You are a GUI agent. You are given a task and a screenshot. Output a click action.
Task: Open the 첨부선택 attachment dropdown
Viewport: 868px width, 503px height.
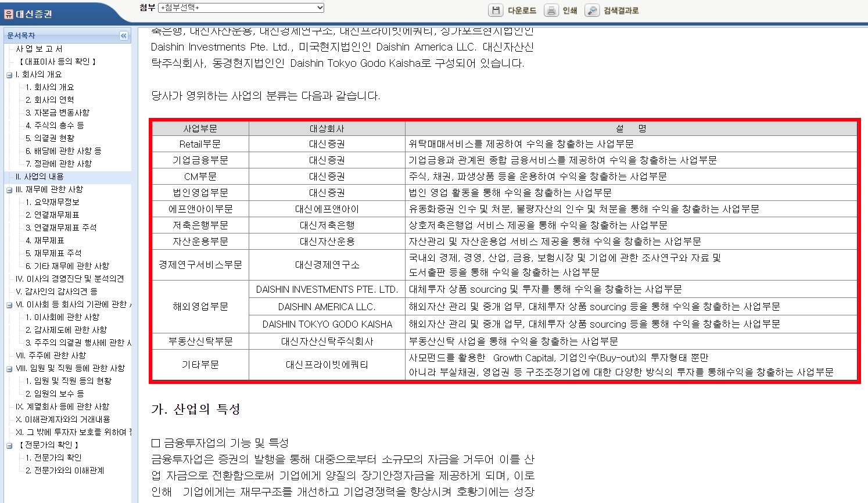coord(241,8)
